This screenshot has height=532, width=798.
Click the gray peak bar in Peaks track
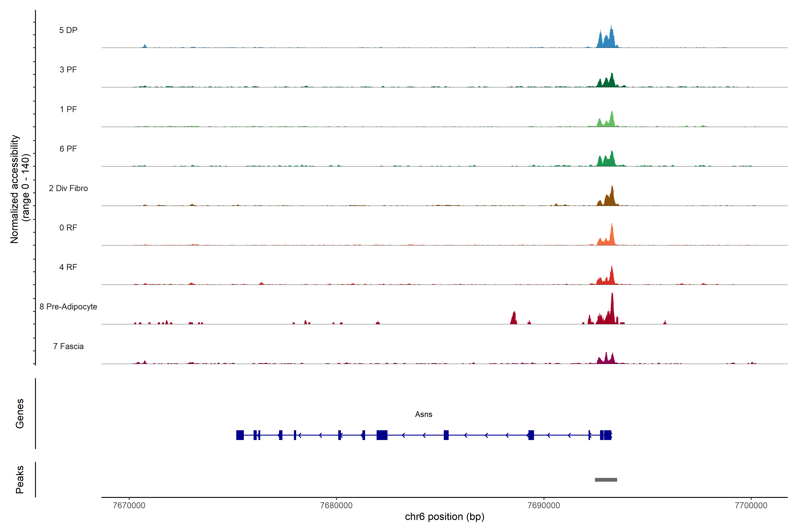pos(606,480)
